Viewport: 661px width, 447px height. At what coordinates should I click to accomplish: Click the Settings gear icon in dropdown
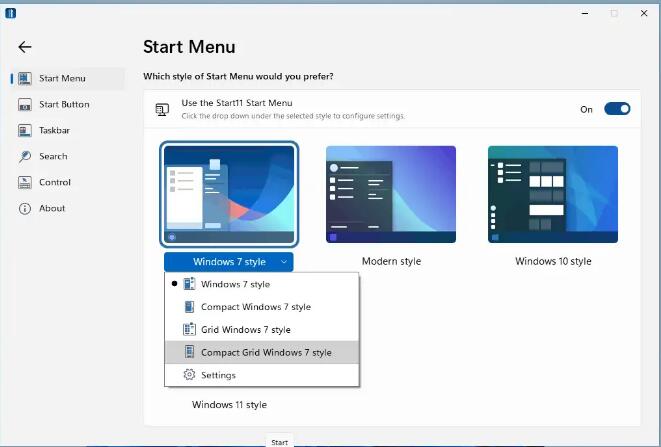tap(189, 374)
